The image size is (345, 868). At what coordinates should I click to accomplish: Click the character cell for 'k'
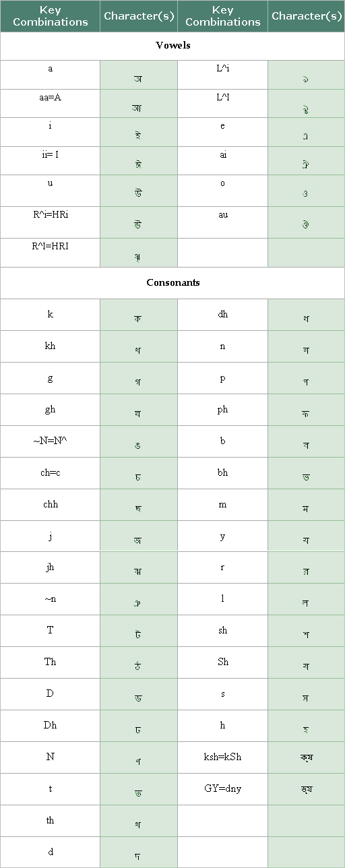(x=138, y=315)
